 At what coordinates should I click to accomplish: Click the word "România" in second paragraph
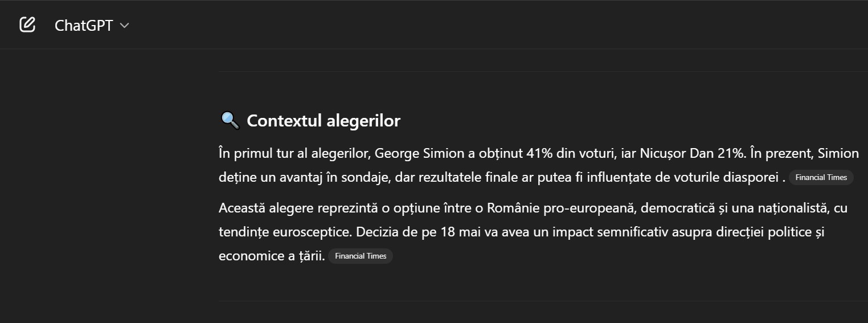click(x=512, y=208)
